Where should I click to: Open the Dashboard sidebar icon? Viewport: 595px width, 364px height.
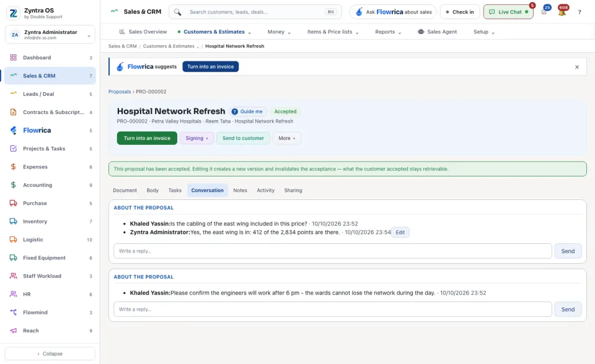(13, 58)
